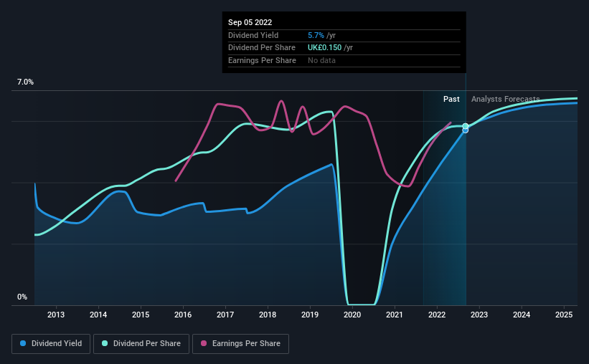Click the Sep 05 2022 tooltip date
The image size is (589, 364).
click(x=250, y=22)
